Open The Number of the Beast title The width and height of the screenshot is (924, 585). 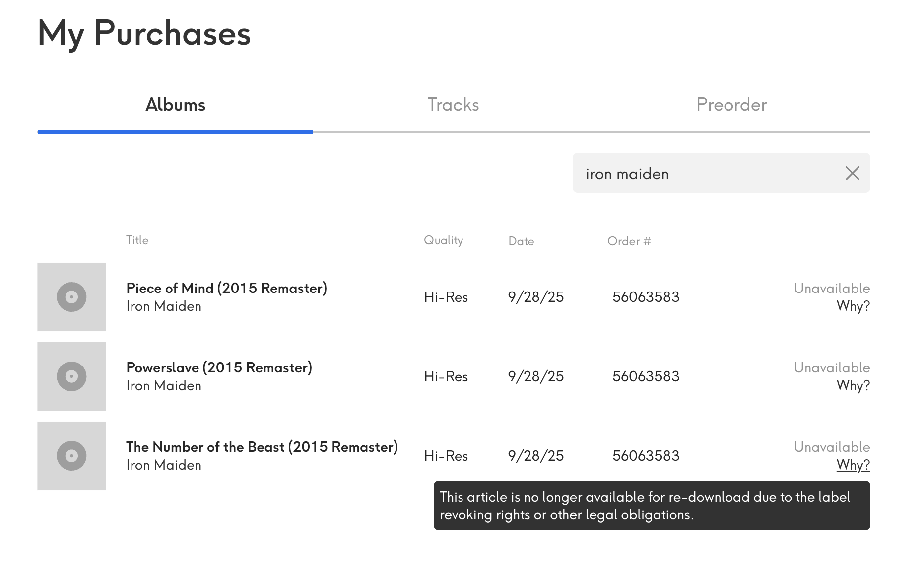pyautogui.click(x=262, y=447)
